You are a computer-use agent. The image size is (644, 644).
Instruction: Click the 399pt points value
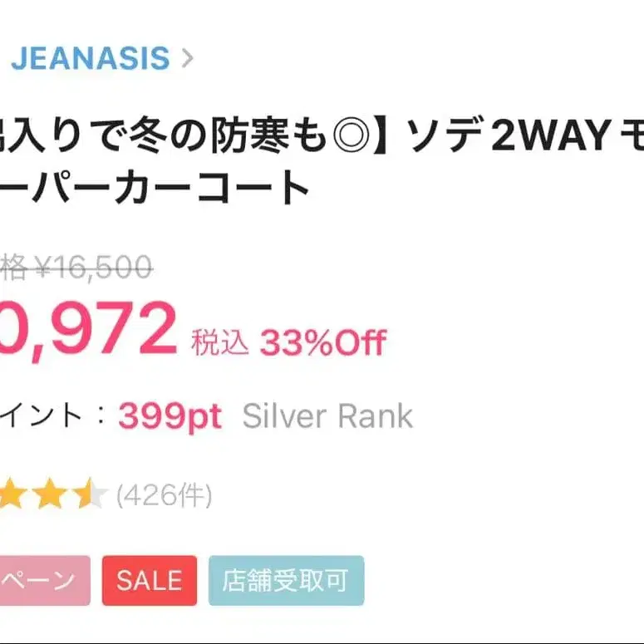pyautogui.click(x=170, y=415)
